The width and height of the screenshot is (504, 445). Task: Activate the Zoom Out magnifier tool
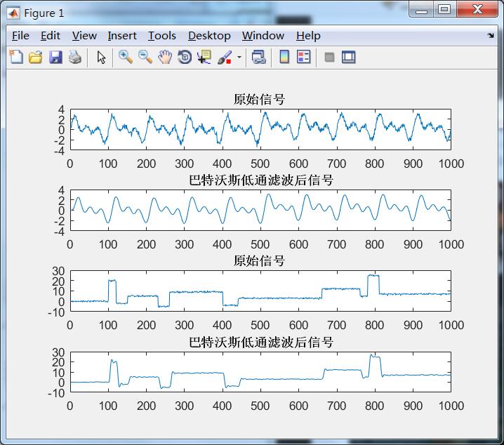click(145, 57)
